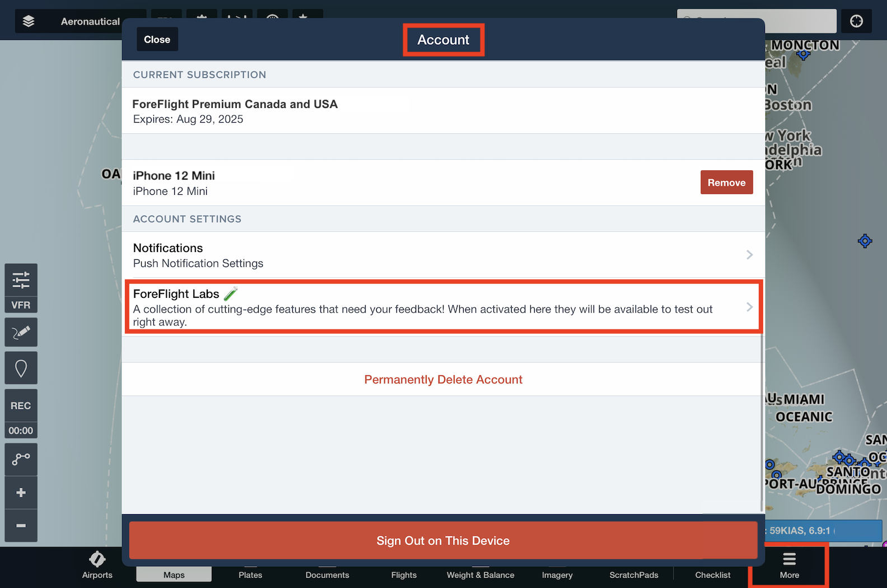
Task: Select the annotation pen tool
Action: pyautogui.click(x=21, y=333)
